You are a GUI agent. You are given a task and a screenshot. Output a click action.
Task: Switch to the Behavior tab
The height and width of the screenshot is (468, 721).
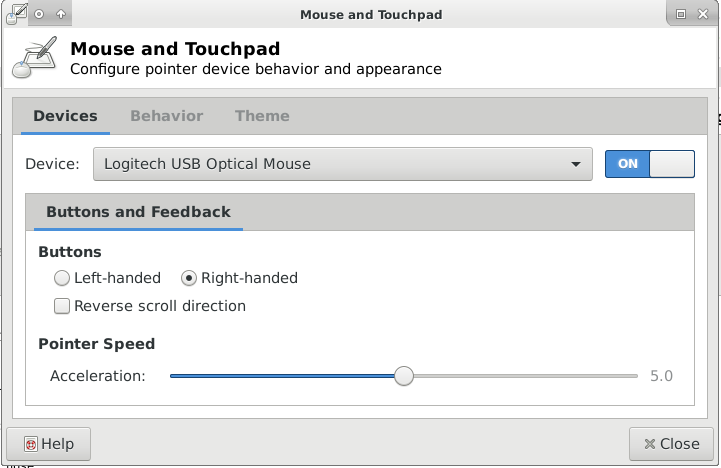(166, 116)
